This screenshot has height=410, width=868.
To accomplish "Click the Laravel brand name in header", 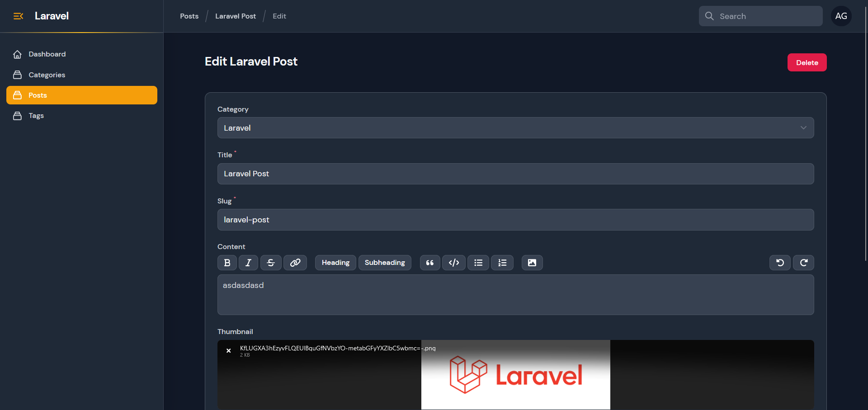I will coord(52,16).
